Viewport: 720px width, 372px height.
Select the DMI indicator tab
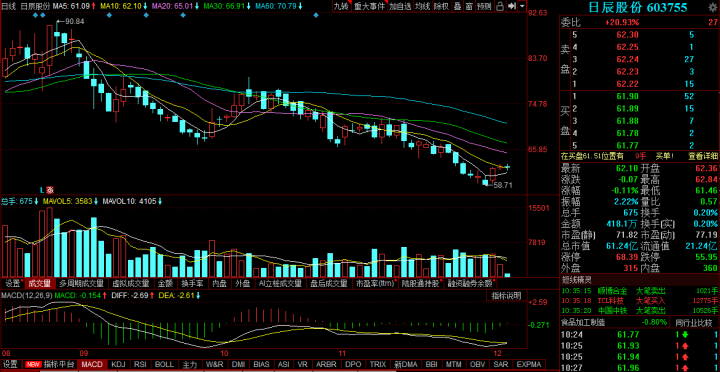click(x=238, y=365)
